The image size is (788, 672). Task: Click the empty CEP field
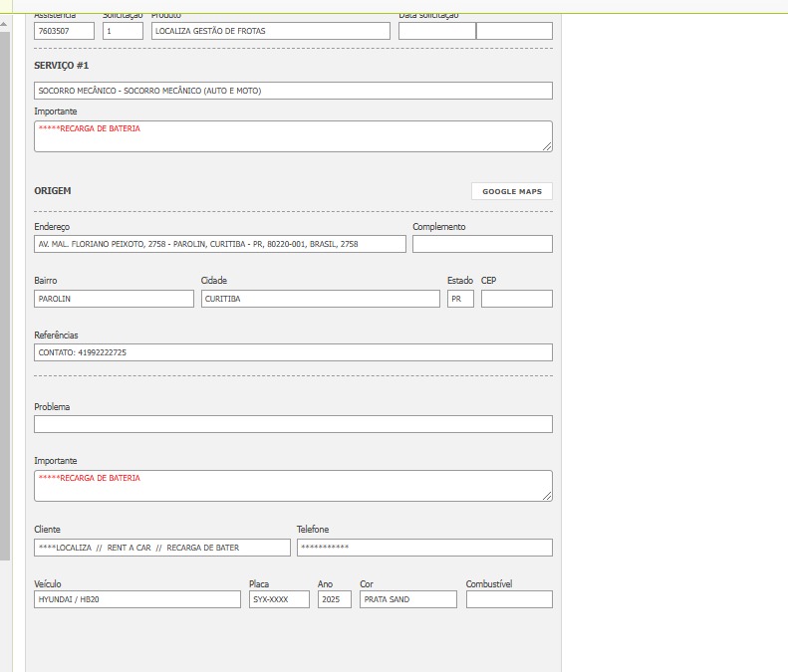tap(517, 299)
